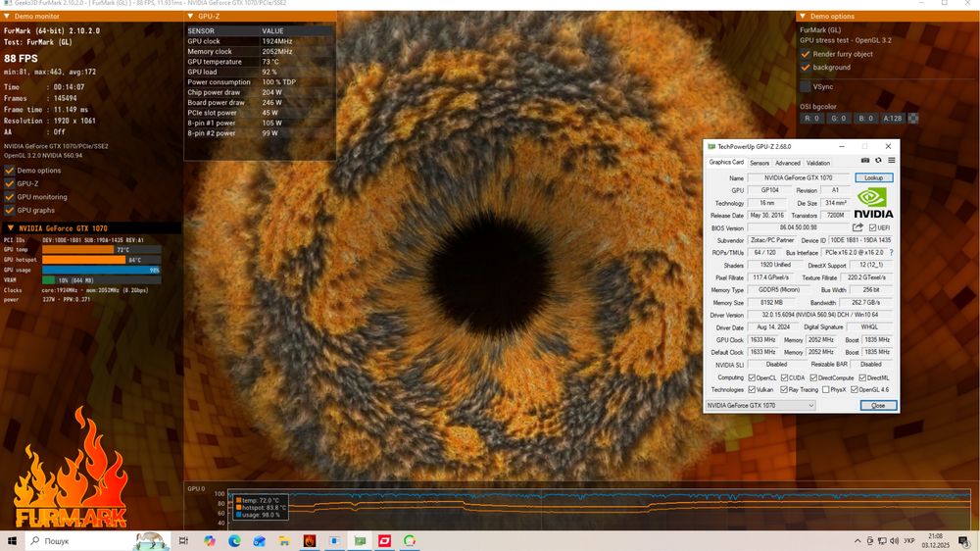Click the VRAM usage bar
The width and height of the screenshot is (980, 551).
(101, 280)
